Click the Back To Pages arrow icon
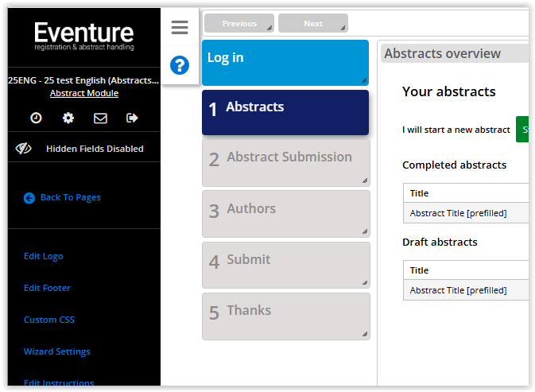Image resolution: width=535 pixels, height=392 pixels. [29, 198]
